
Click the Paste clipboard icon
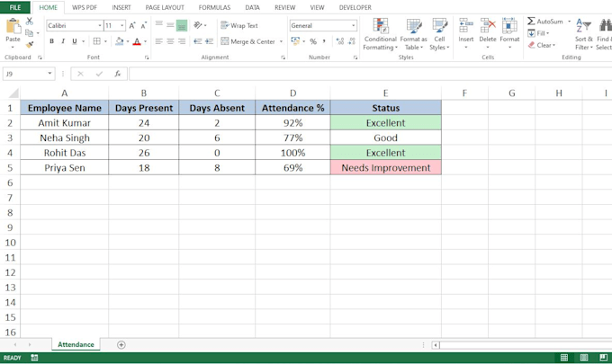13,26
